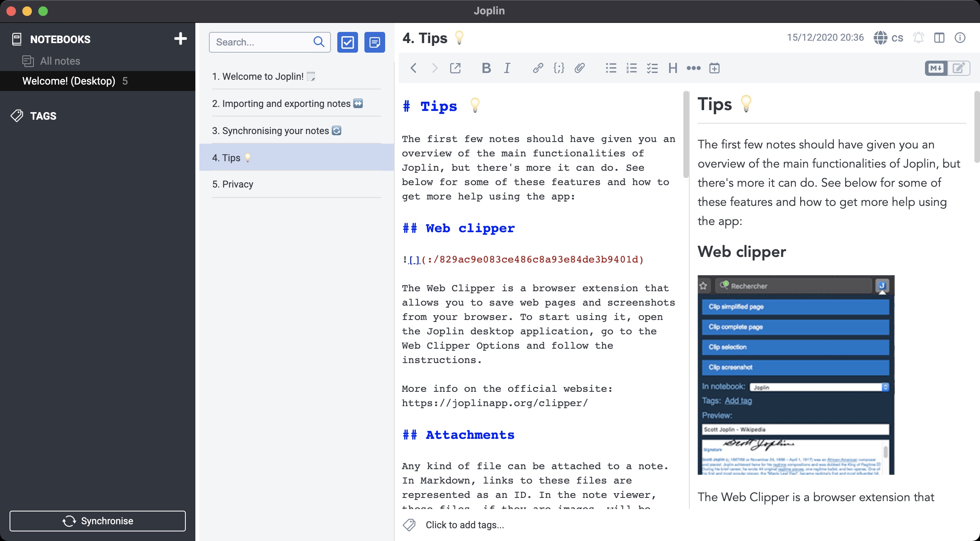Click 'Click to add tags...' link
Image resolution: width=980 pixels, height=541 pixels.
click(x=464, y=525)
